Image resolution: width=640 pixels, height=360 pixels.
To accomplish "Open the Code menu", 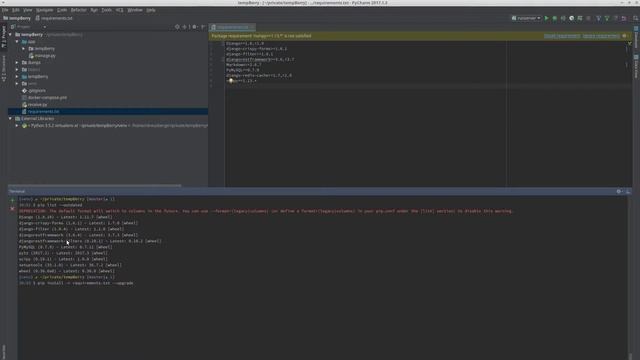I will click(62, 10).
